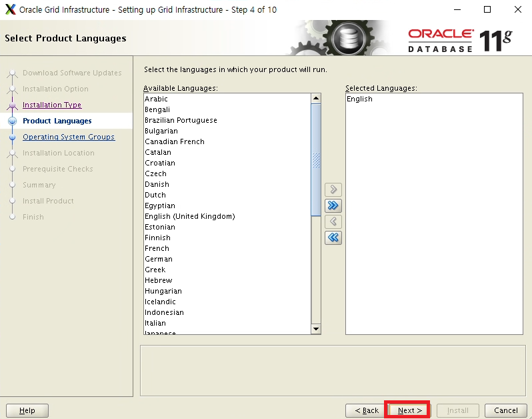This screenshot has height=419, width=532.
Task: Open Help for this step
Action: click(27, 410)
